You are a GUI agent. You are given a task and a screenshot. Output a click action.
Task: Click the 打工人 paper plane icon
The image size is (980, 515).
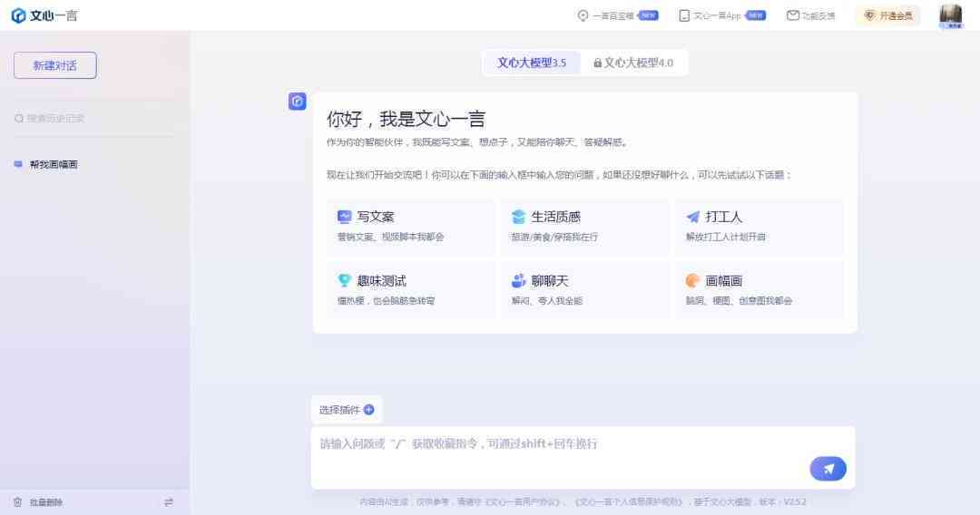pos(692,217)
